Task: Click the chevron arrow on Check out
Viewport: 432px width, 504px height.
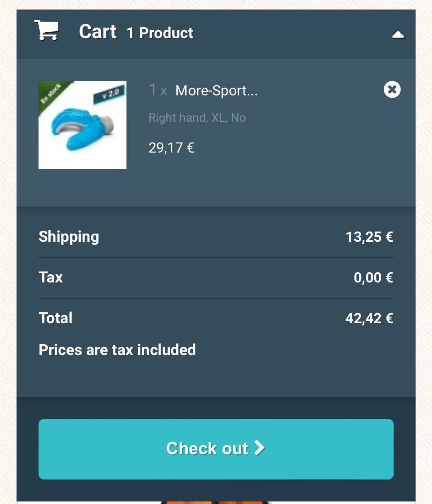Action: (x=259, y=448)
